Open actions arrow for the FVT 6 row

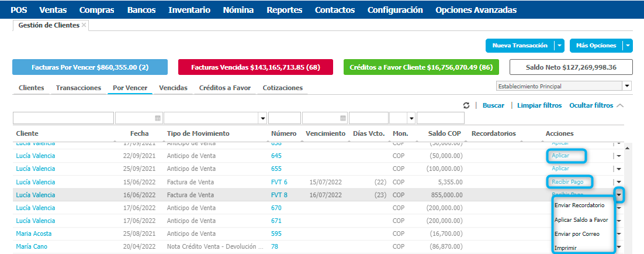(618, 182)
